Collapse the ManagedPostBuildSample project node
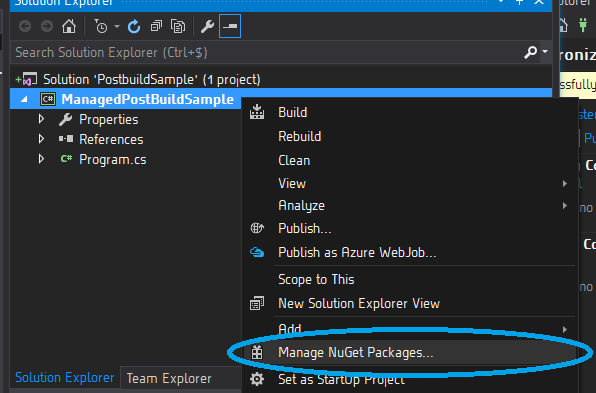Viewport: 596px width, 393px height. [x=24, y=100]
